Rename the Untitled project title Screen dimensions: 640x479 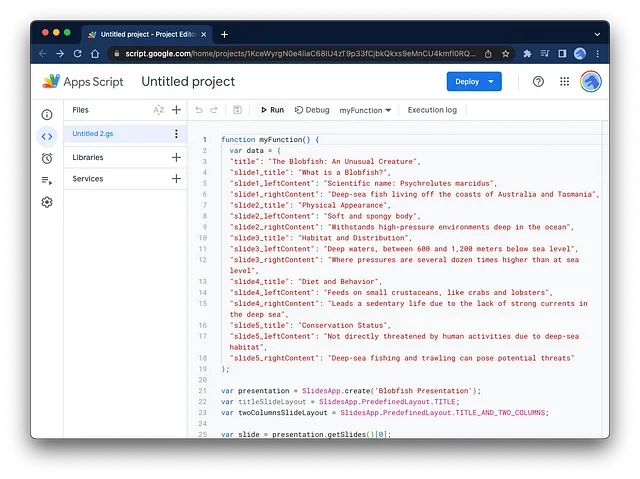188,82
